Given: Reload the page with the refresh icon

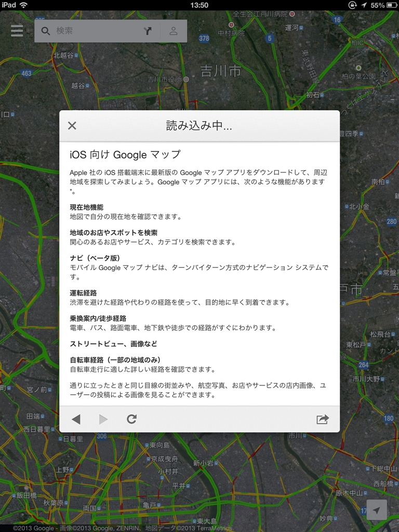Looking at the screenshot, I should (131, 419).
